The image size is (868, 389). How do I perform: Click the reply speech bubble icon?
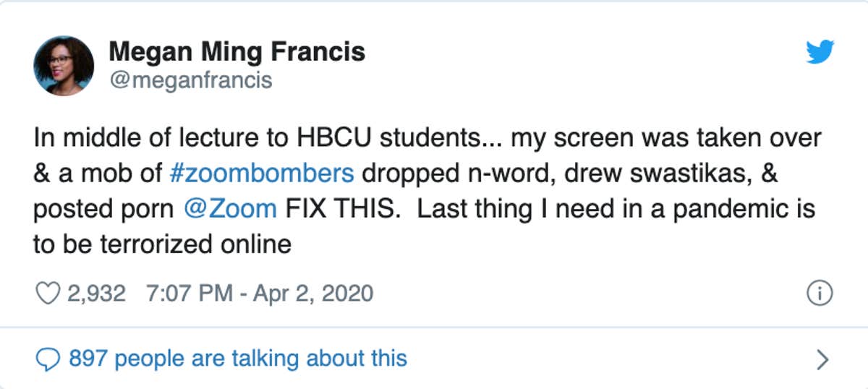(x=47, y=358)
